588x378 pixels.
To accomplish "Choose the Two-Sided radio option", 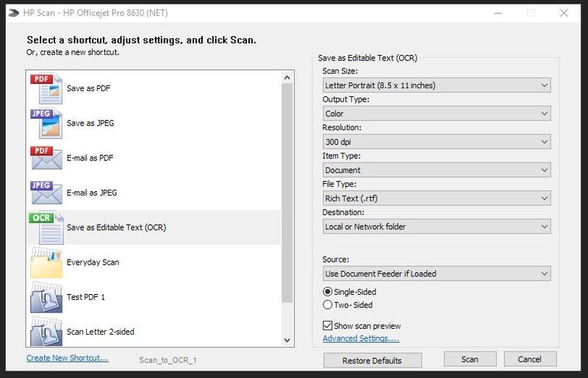I will (328, 304).
